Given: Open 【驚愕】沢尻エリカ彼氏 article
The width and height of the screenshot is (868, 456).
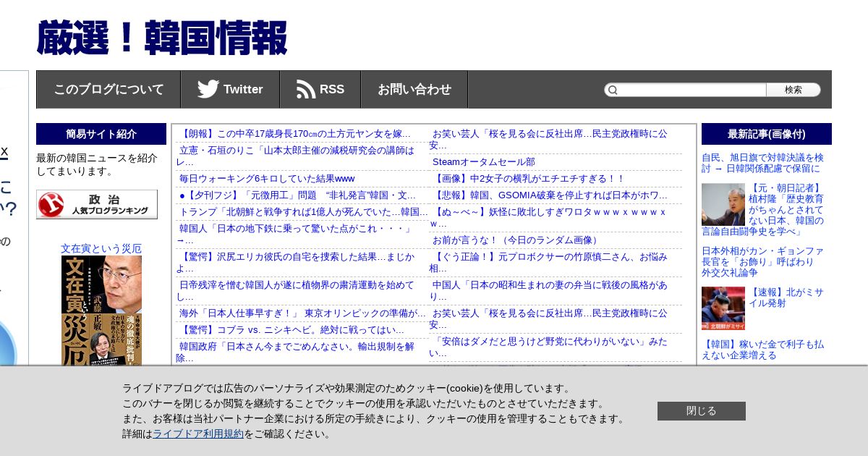Looking at the screenshot, I should coord(295,262).
